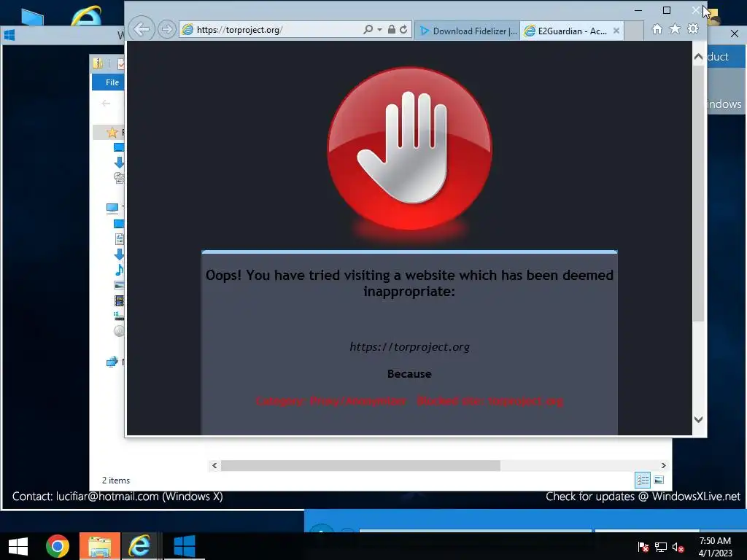Select Recent places icon in Explorer sidebar
747x560 pixels.
coord(119,178)
